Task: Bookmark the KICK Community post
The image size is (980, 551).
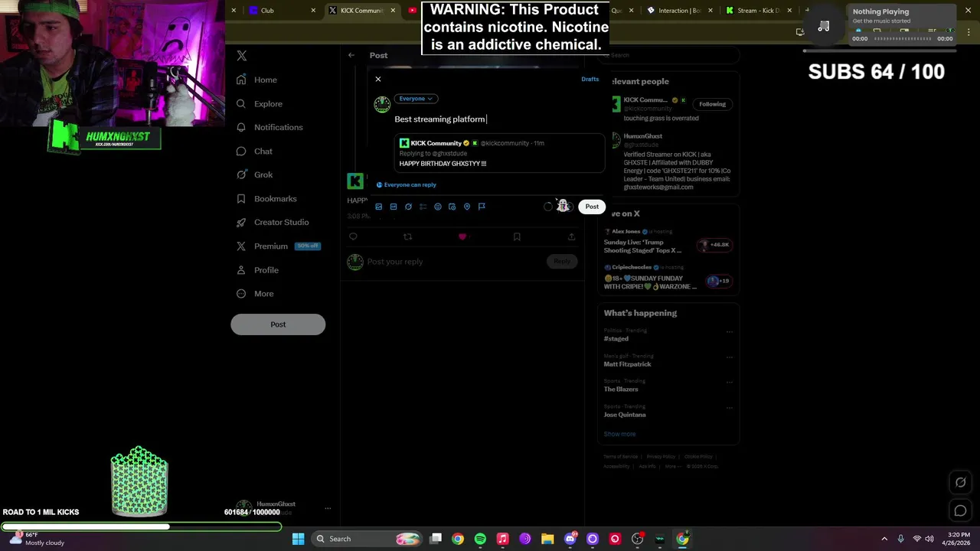Action: coord(517,237)
